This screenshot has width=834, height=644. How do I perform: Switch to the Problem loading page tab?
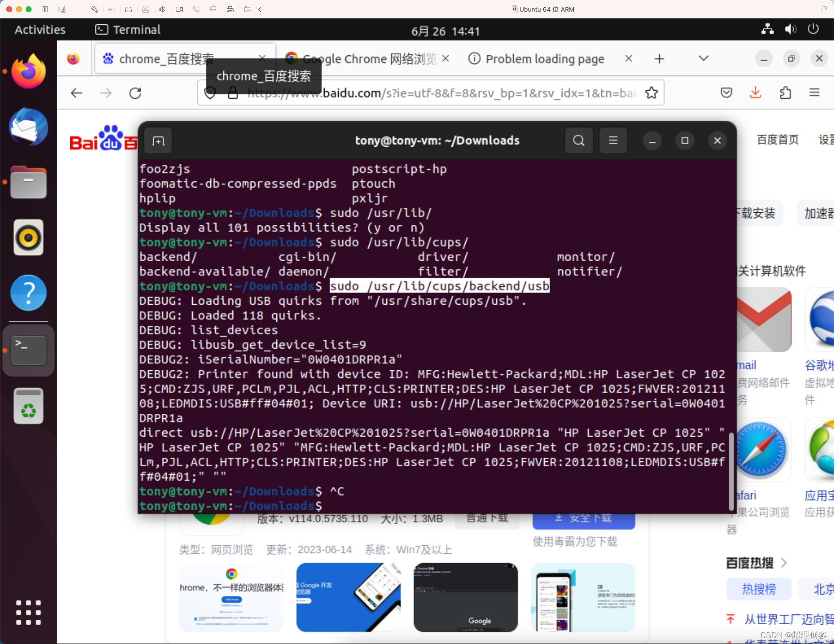coord(544,58)
